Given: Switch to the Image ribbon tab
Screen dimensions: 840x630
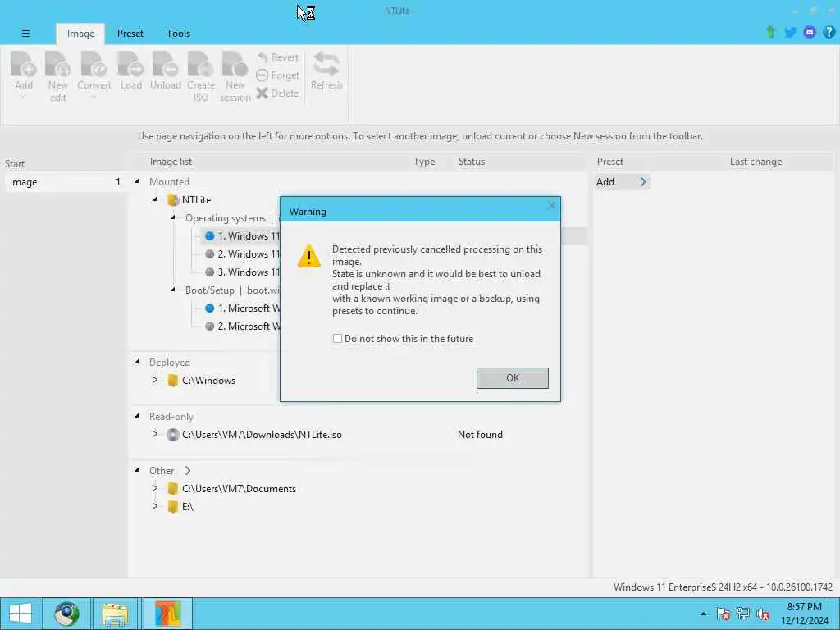Looking at the screenshot, I should 81,33.
